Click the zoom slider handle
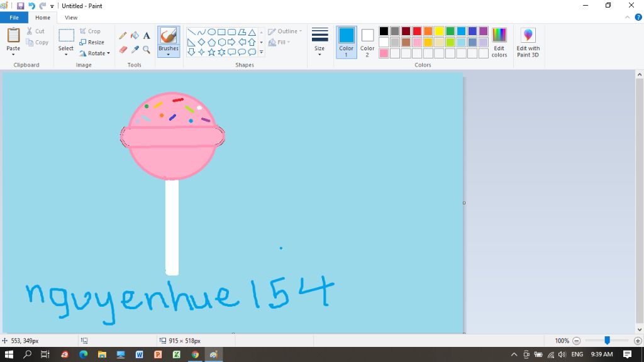This screenshot has width=644, height=362. (607, 340)
